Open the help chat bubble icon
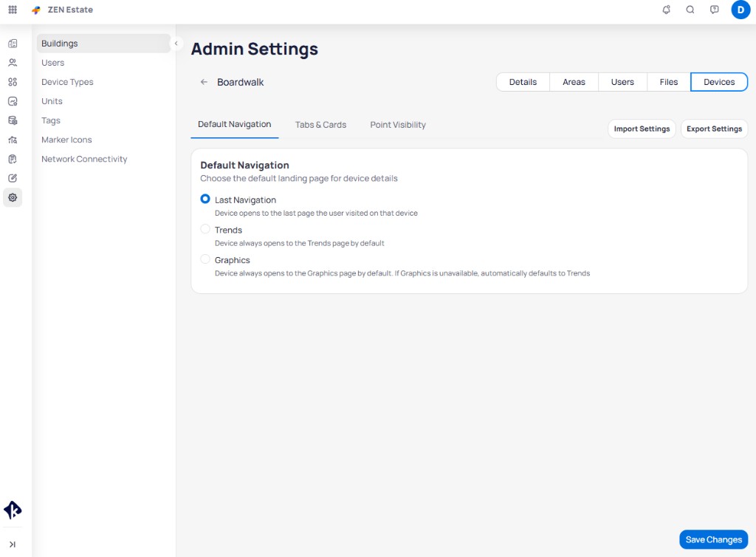 point(715,10)
